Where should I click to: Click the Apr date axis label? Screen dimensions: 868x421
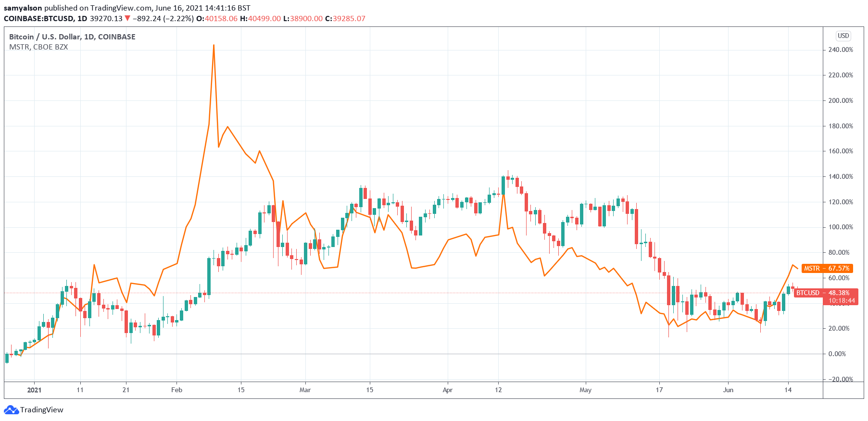tap(447, 390)
